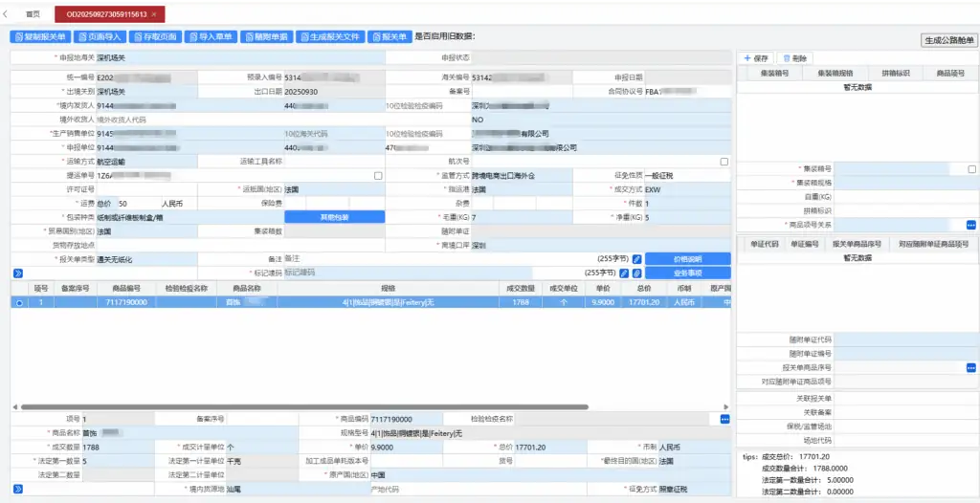Select the OD202509273059115613 tab
Image resolution: width=980 pixels, height=503 pixels.
(x=106, y=13)
